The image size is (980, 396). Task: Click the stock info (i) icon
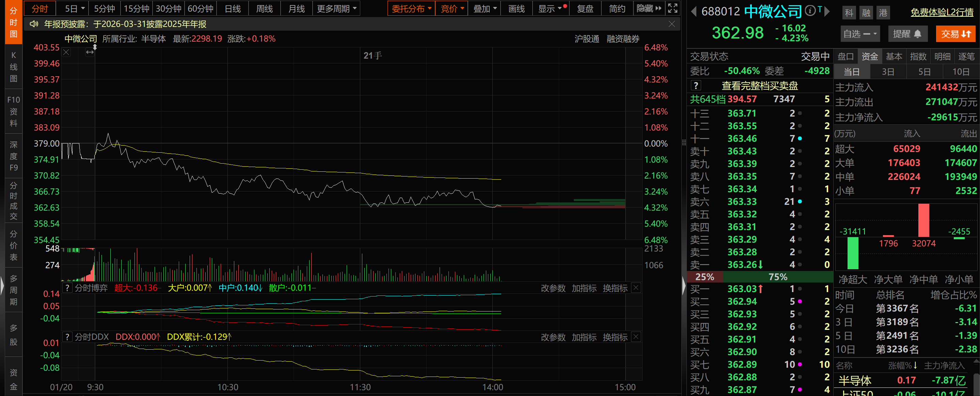(810, 11)
